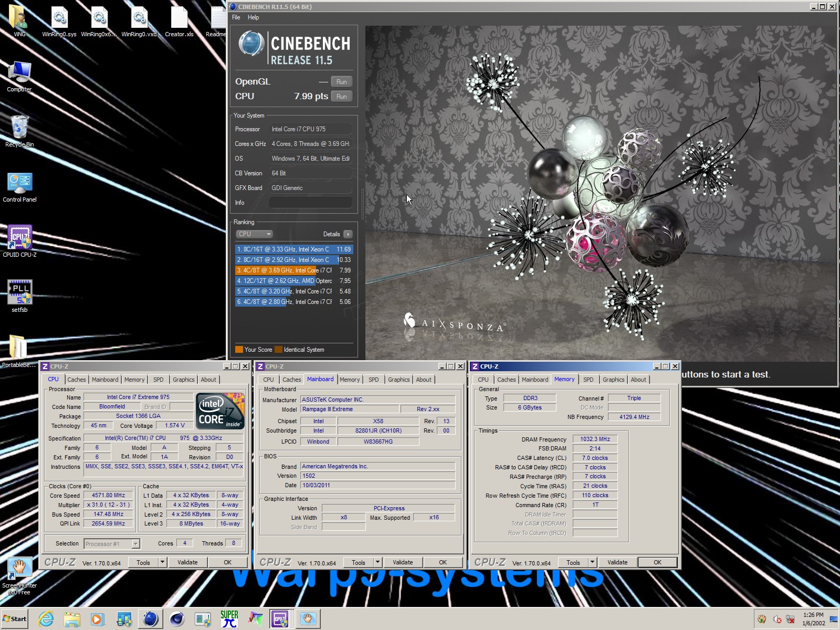
Task: Click OK in middle CPU-Z window
Action: pyautogui.click(x=443, y=562)
